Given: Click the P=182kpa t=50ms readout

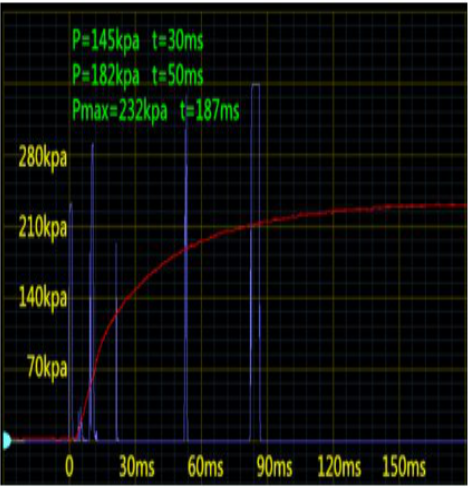Looking at the screenshot, I should tap(138, 76).
